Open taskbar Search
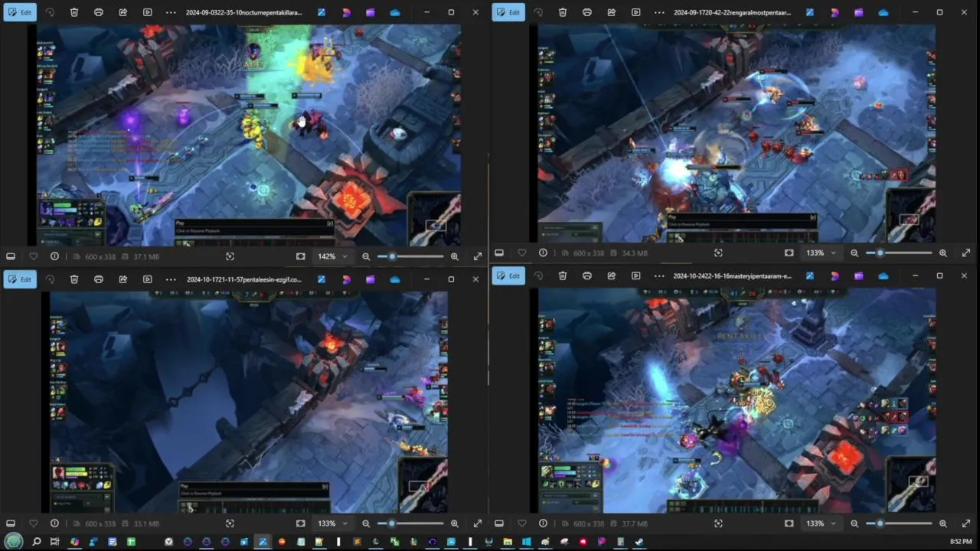Screen dimensions: 980x551 click(35, 542)
